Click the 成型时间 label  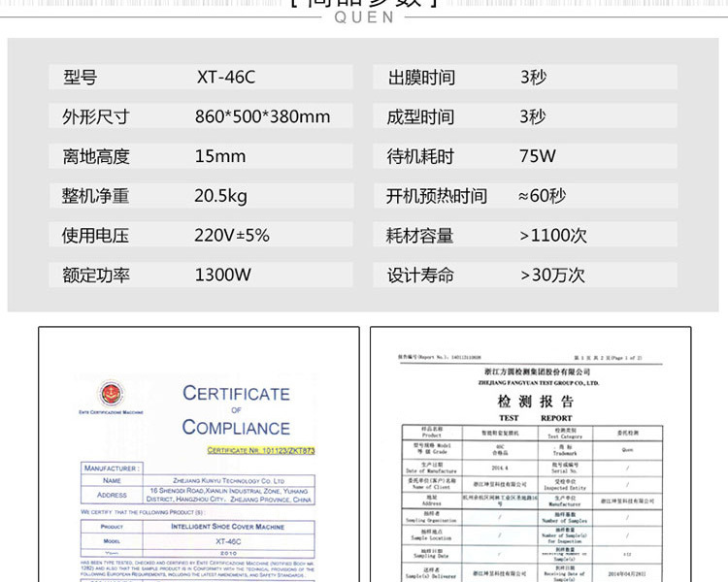[420, 117]
